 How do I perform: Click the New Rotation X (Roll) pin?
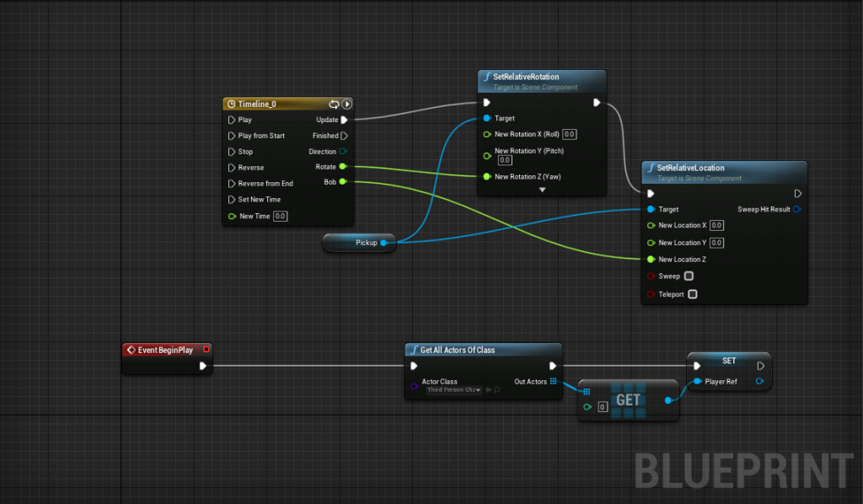pos(487,134)
